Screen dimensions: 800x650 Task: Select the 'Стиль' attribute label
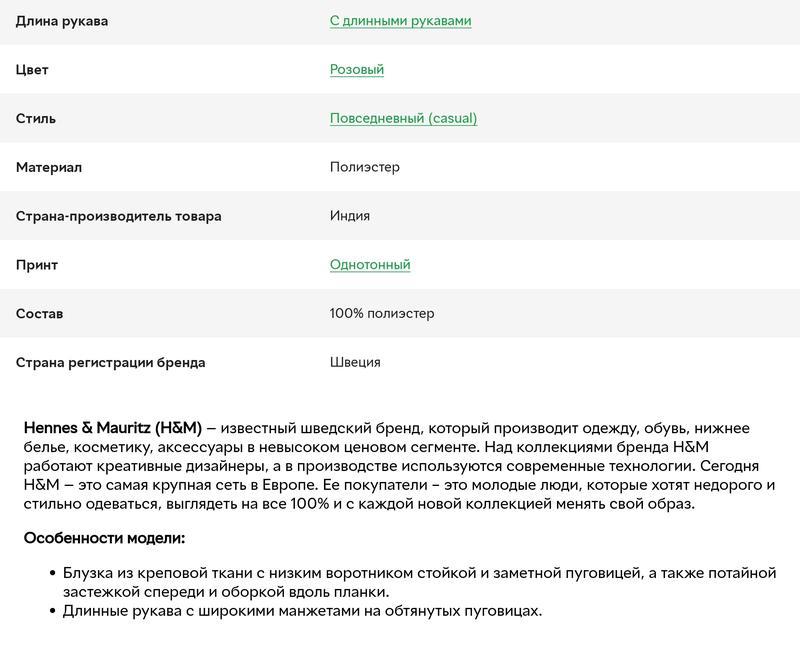(x=36, y=118)
